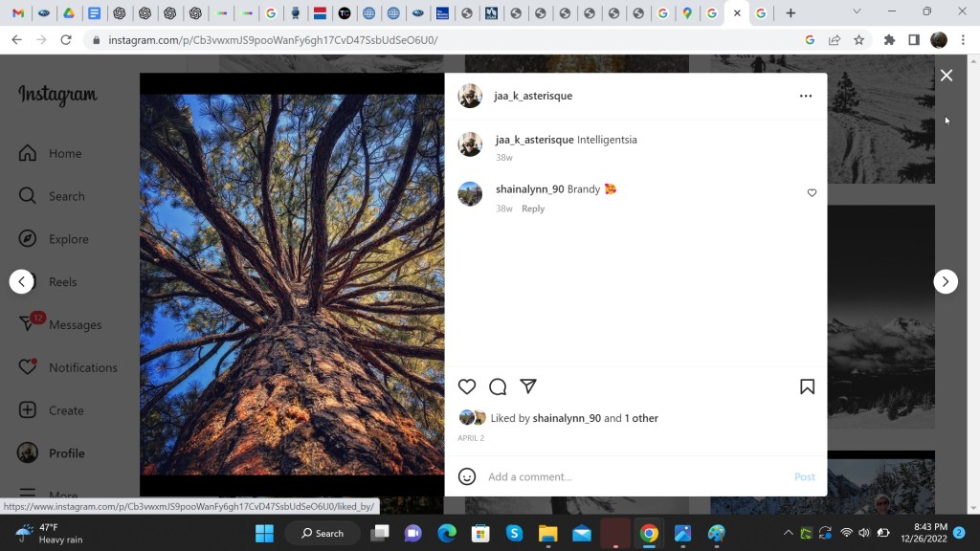Click the comment speech bubble icon
The image size is (980, 551).
[498, 386]
